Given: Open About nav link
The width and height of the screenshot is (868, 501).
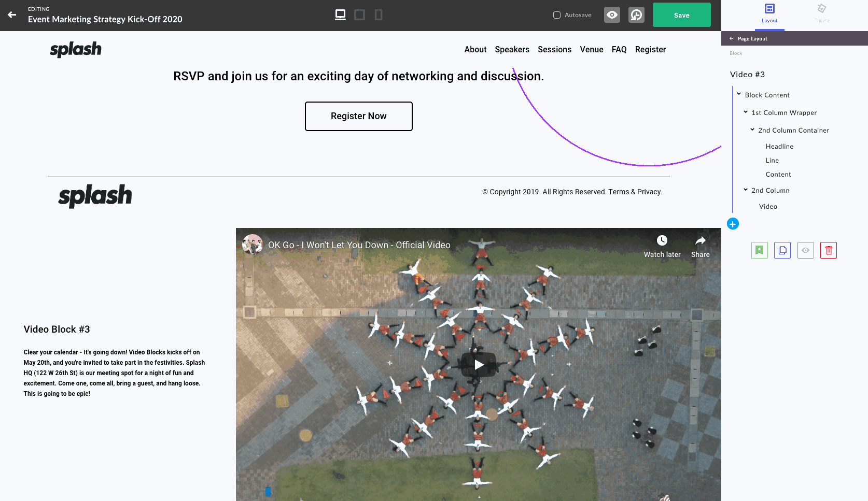Looking at the screenshot, I should (475, 49).
